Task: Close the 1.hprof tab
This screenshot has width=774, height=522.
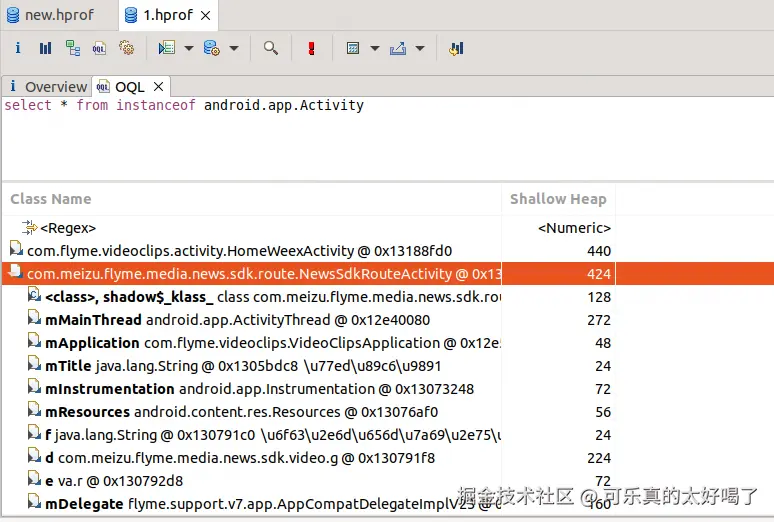Action: (206, 16)
